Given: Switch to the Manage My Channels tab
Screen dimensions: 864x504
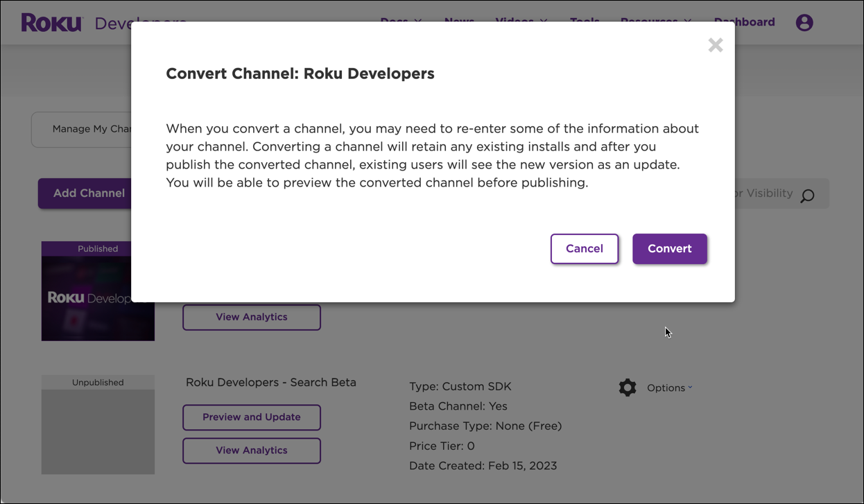Looking at the screenshot, I should tap(90, 130).
